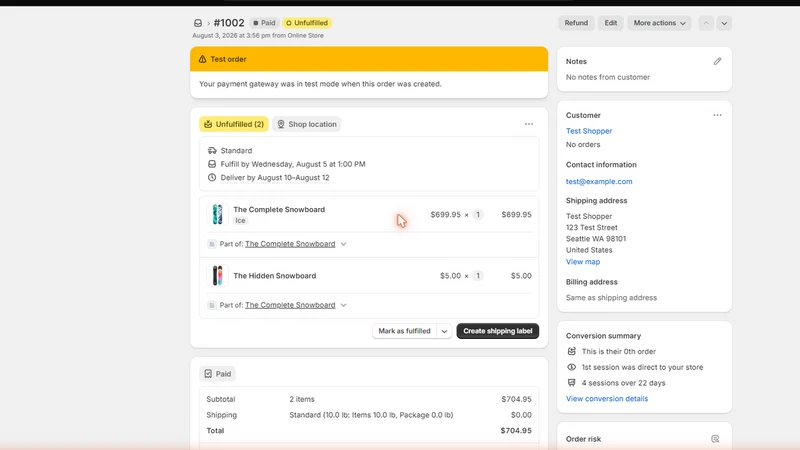This screenshot has width=800, height=450.
Task: Click bundle icon under Ice variant item
Action: [212, 244]
